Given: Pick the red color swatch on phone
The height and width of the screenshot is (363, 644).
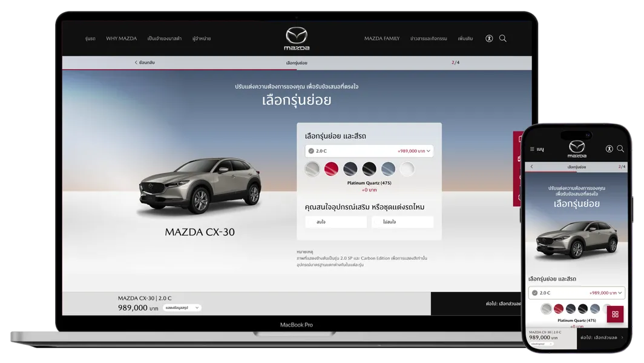Looking at the screenshot, I should [559, 308].
